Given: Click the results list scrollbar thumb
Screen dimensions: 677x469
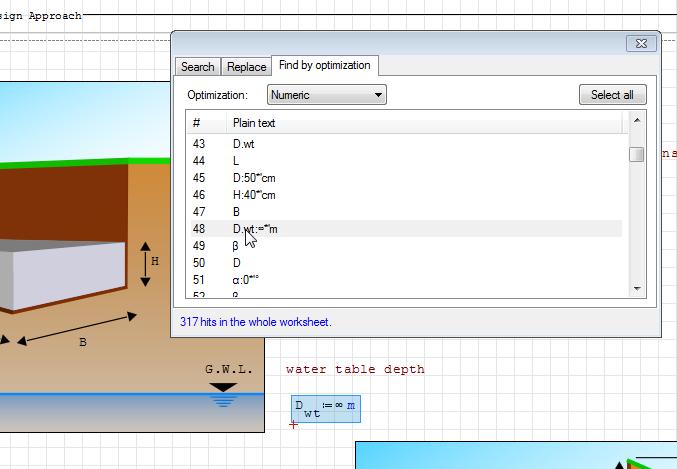Looking at the screenshot, I should click(636, 154).
